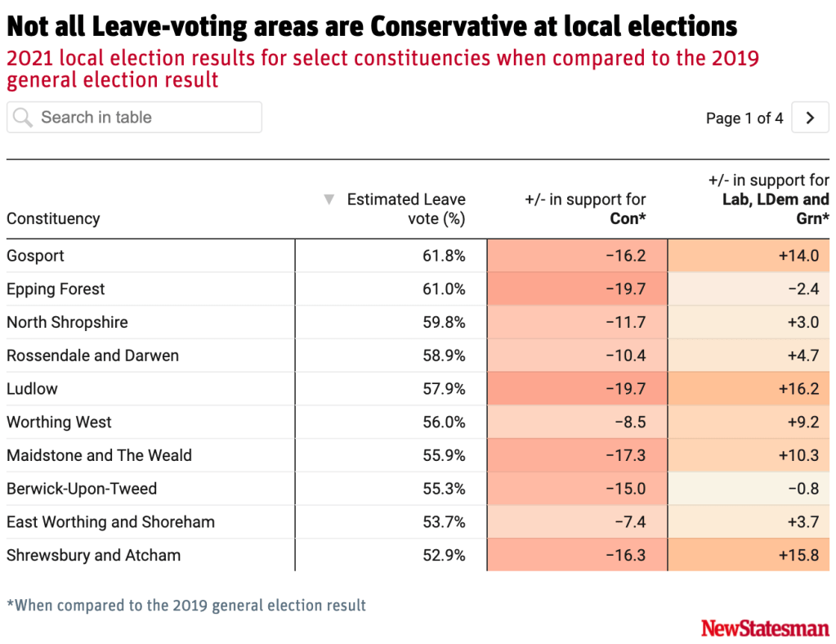Select Shrewsbury and Atcham row label

[95, 556]
